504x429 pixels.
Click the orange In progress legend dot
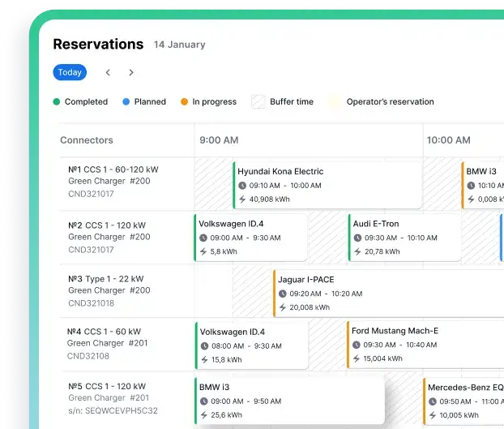pyautogui.click(x=184, y=102)
